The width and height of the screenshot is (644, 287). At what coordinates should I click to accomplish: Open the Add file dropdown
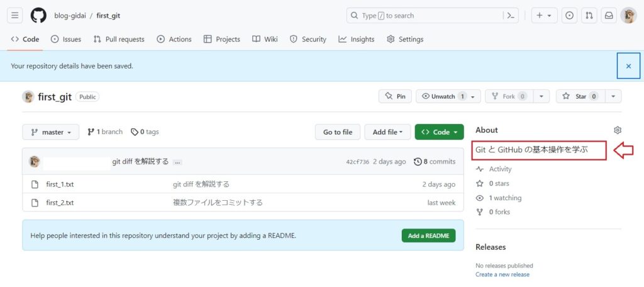pyautogui.click(x=387, y=132)
